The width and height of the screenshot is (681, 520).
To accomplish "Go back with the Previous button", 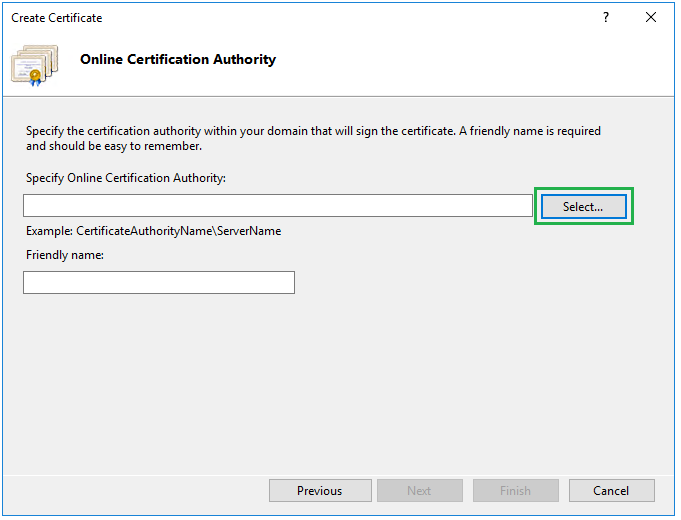I will [x=320, y=490].
